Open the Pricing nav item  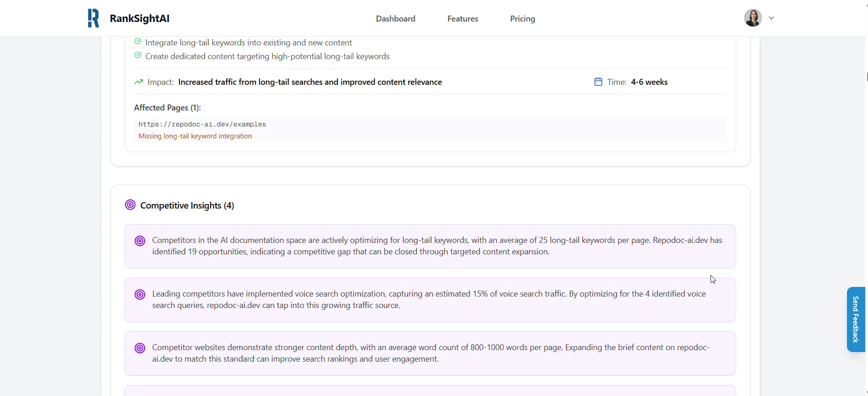(x=522, y=19)
